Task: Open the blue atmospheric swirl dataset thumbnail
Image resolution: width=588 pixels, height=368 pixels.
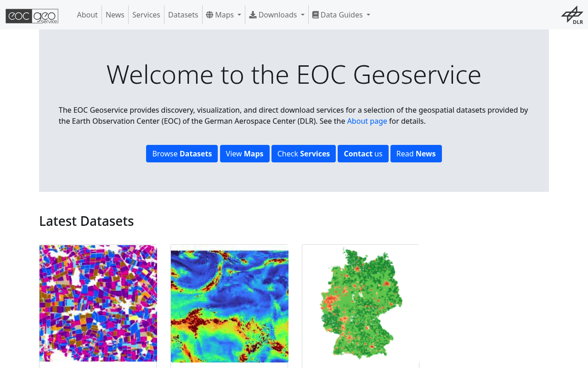Action: coord(230,304)
